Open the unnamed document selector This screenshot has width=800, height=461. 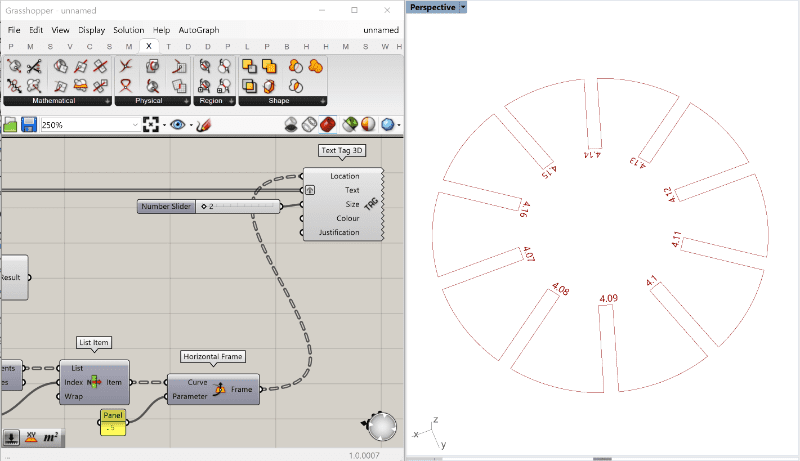381,30
